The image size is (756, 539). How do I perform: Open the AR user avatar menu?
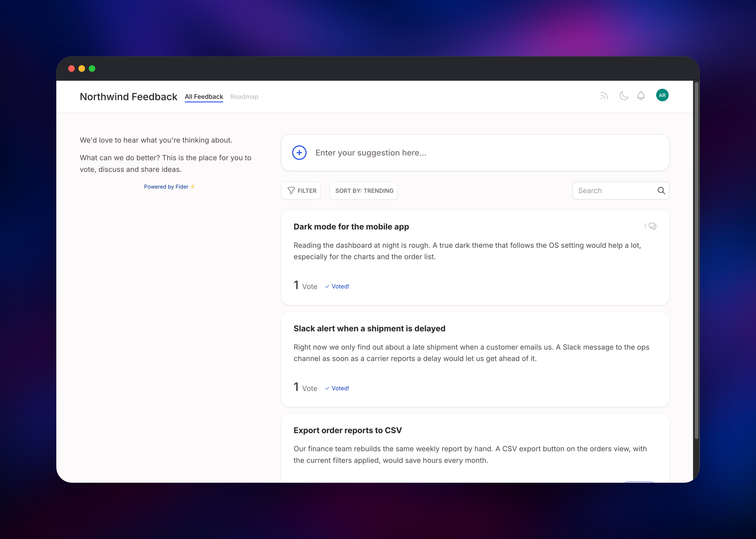coord(662,95)
